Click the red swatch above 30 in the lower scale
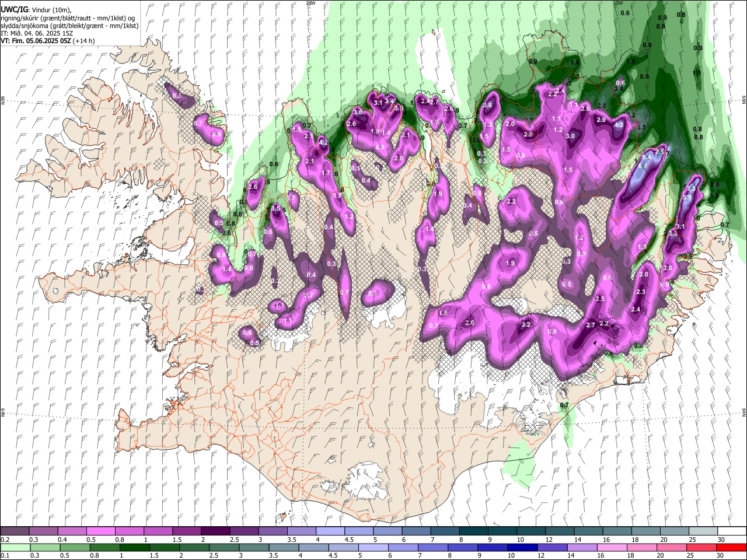This screenshot has height=560, width=747. pyautogui.click(x=731, y=548)
